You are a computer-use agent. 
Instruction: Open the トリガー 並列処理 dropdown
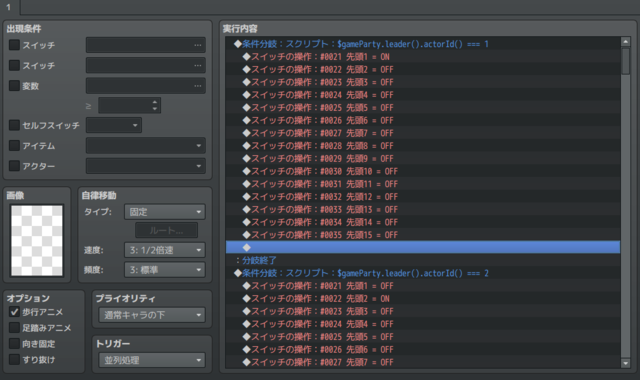(152, 360)
